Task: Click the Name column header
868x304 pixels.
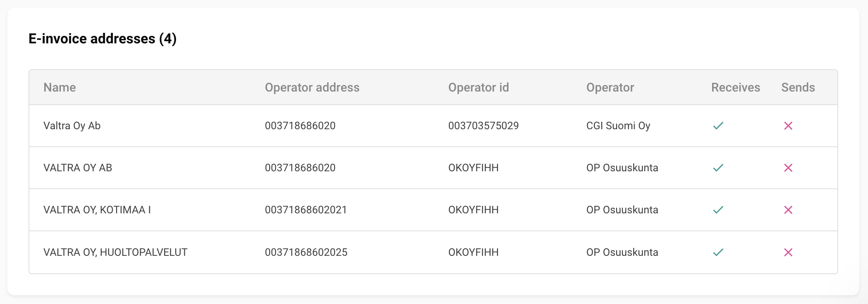Action: click(x=60, y=88)
